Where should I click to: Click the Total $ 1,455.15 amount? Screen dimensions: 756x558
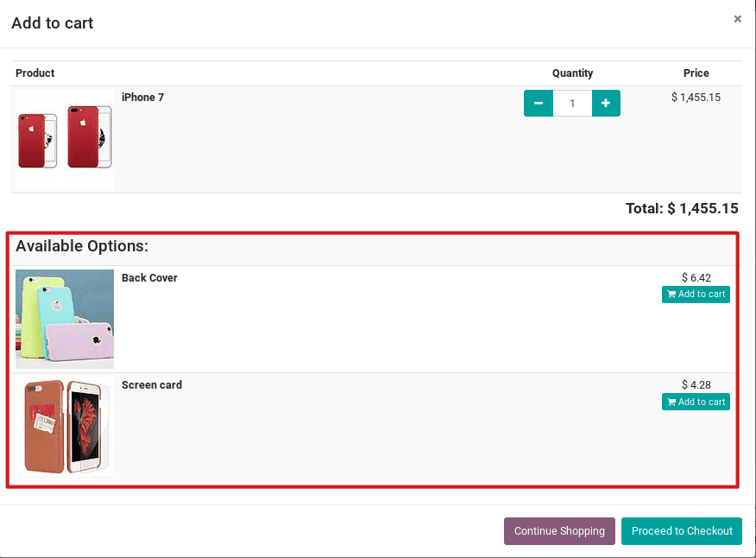coord(682,208)
